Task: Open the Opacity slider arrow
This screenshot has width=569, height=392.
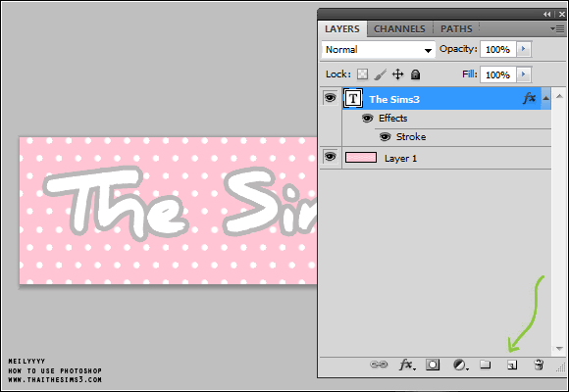Action: (524, 49)
